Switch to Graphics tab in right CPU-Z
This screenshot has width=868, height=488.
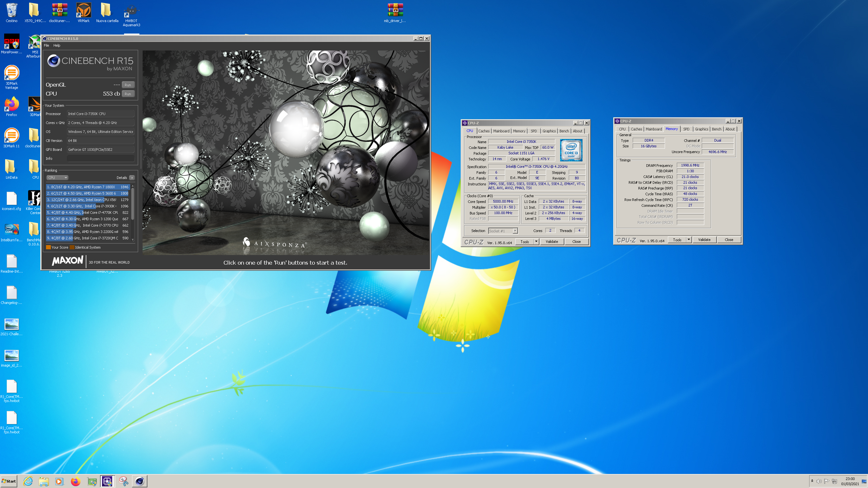click(701, 129)
